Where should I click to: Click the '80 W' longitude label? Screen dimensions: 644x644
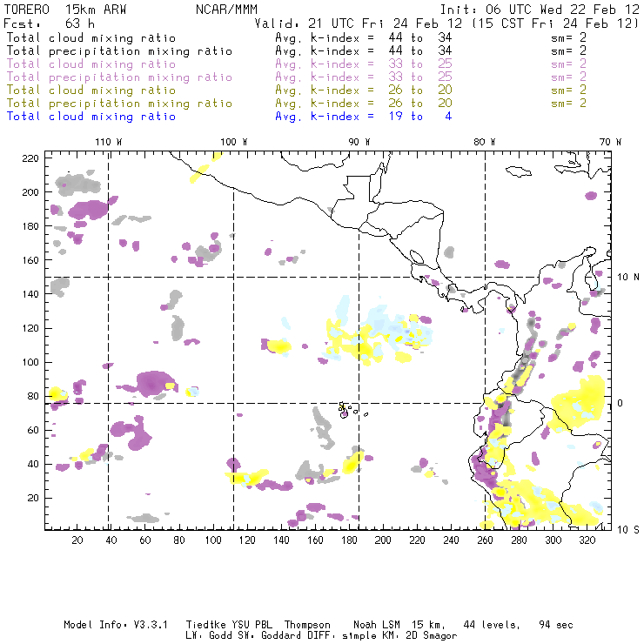[484, 142]
